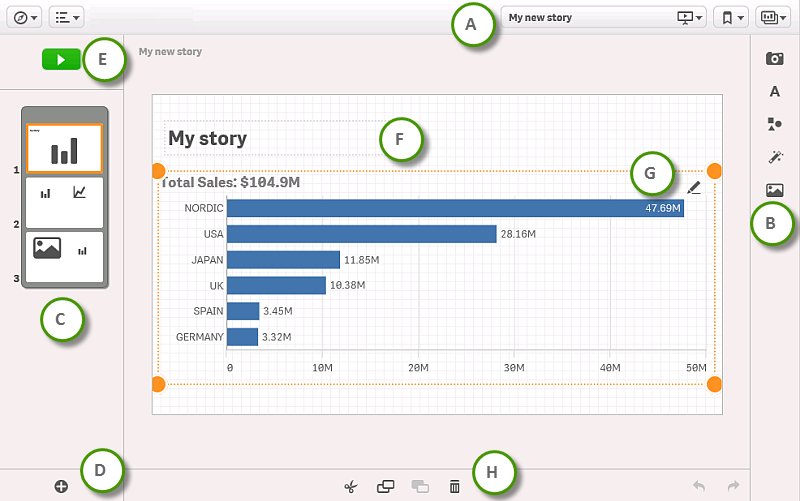Open the bookmarks menu

pyautogui.click(x=731, y=17)
